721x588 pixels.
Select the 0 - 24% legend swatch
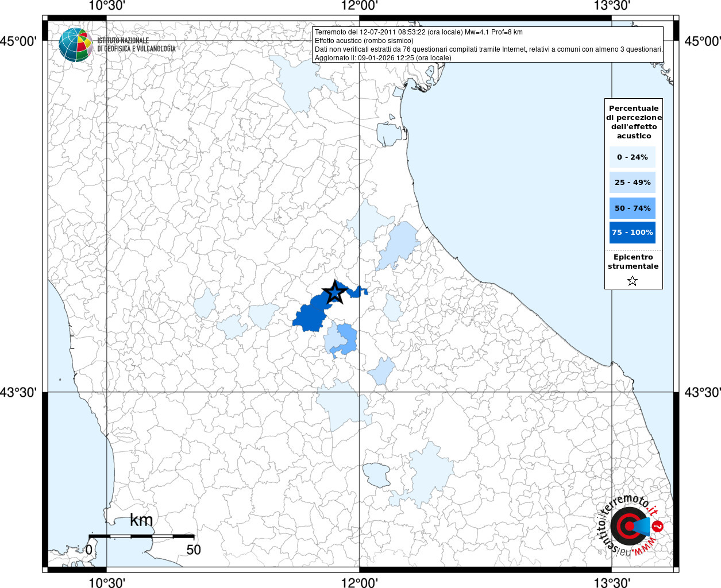pos(632,157)
